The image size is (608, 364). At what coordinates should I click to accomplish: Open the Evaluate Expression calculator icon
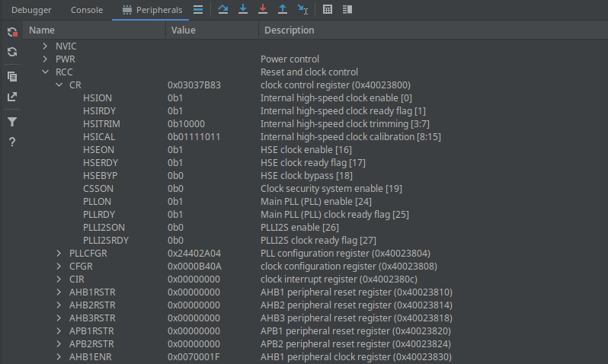tap(328, 10)
